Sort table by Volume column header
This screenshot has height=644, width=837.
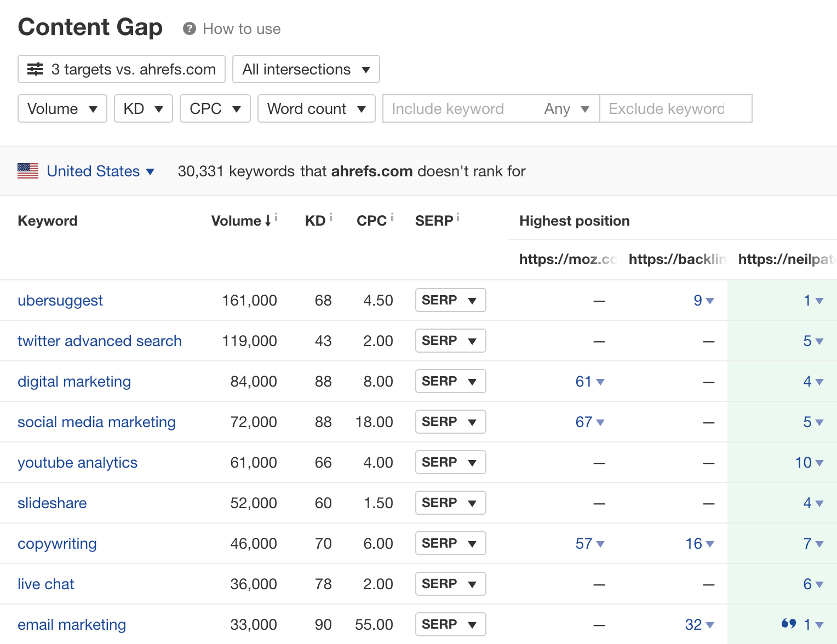(x=237, y=221)
